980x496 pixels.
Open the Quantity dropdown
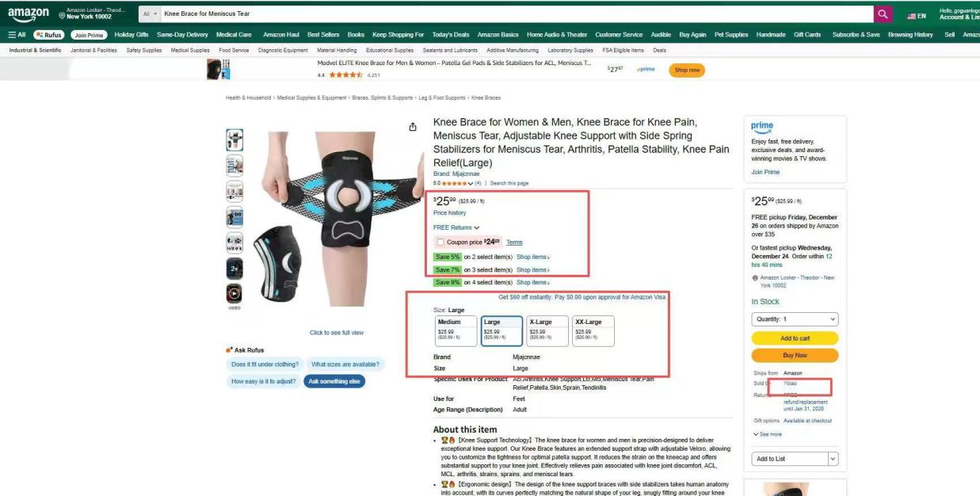pyautogui.click(x=795, y=319)
